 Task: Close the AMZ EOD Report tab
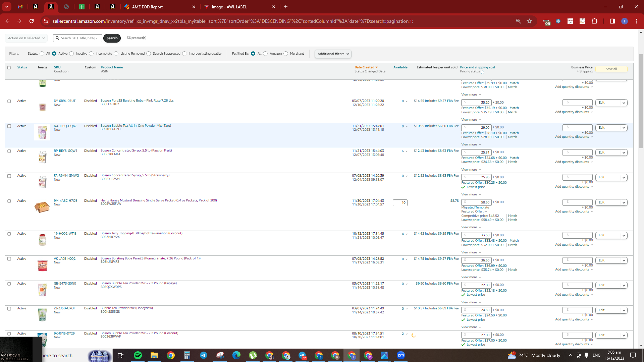coord(194,7)
